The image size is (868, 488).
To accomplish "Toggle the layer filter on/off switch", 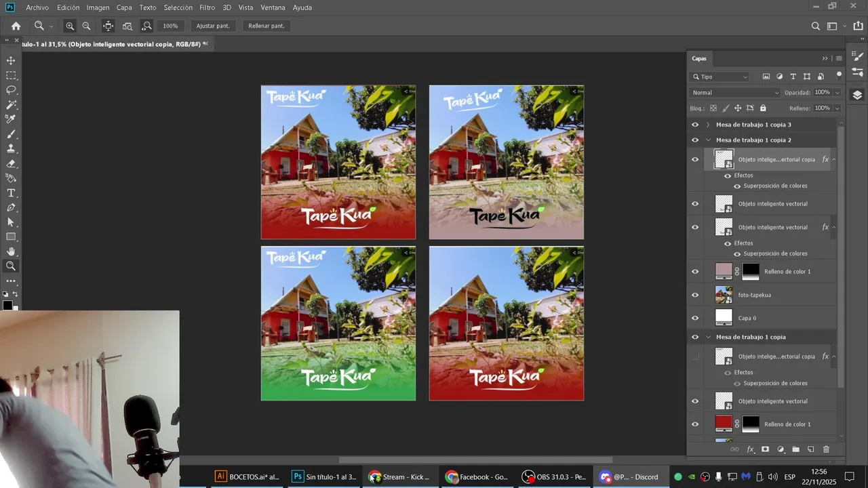I will [839, 75].
